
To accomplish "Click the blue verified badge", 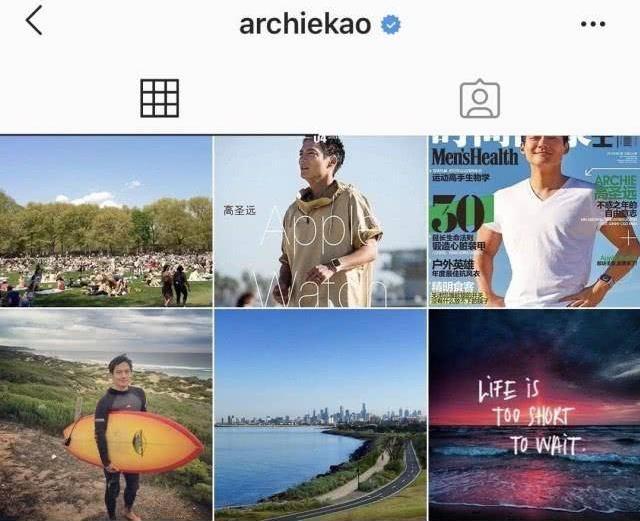I will (391, 24).
